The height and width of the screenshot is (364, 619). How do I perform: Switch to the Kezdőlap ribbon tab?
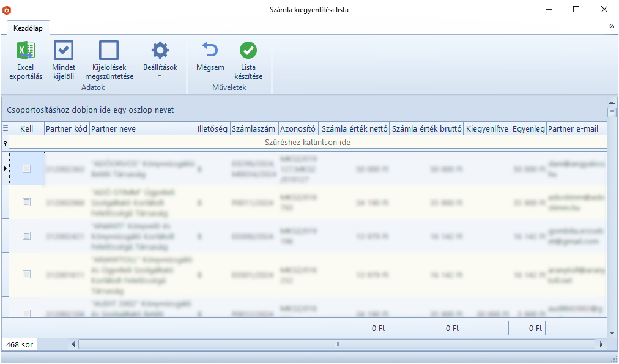pos(28,28)
